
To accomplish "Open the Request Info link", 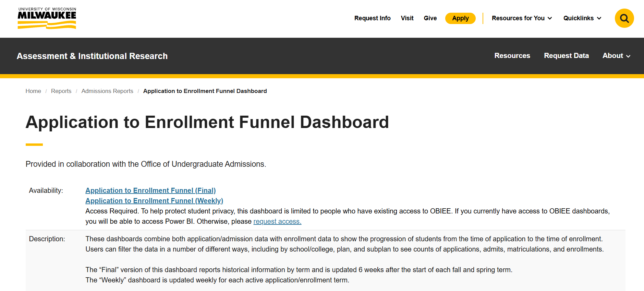I will [372, 18].
